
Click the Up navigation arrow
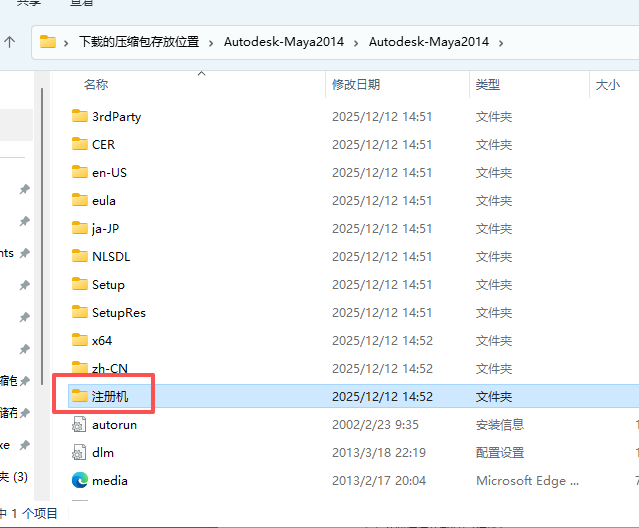[9, 42]
